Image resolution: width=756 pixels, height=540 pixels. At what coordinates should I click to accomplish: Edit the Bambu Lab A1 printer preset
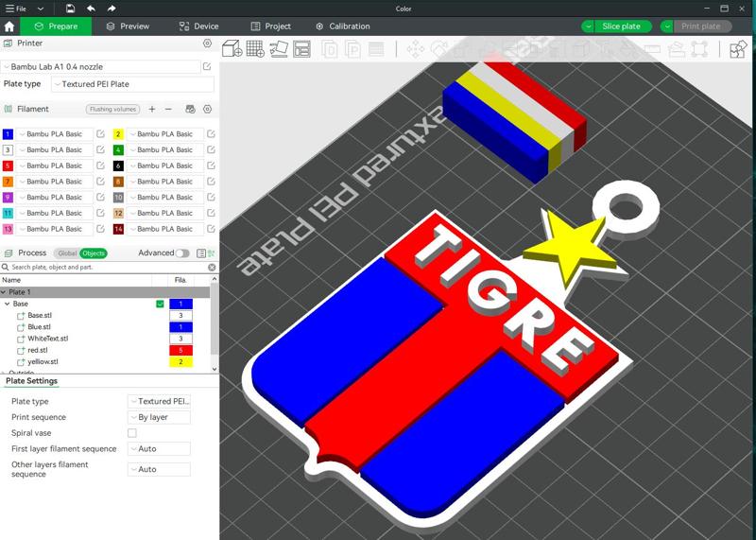[x=207, y=66]
